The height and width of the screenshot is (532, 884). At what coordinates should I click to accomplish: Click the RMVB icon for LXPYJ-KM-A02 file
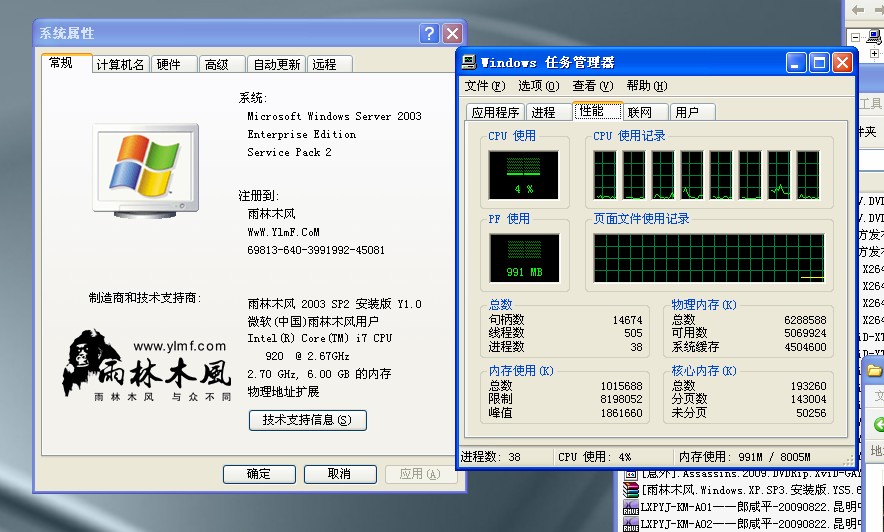click(630, 524)
